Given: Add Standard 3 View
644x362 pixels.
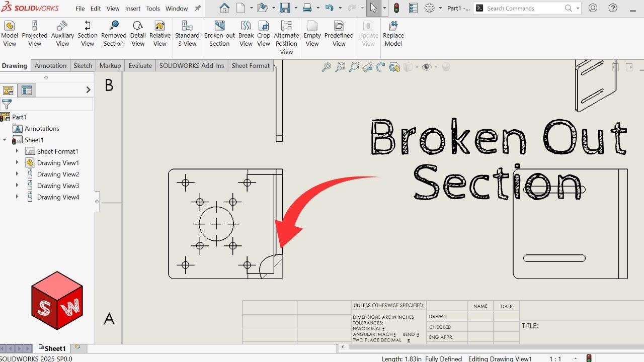Looking at the screenshot, I should pos(187,34).
